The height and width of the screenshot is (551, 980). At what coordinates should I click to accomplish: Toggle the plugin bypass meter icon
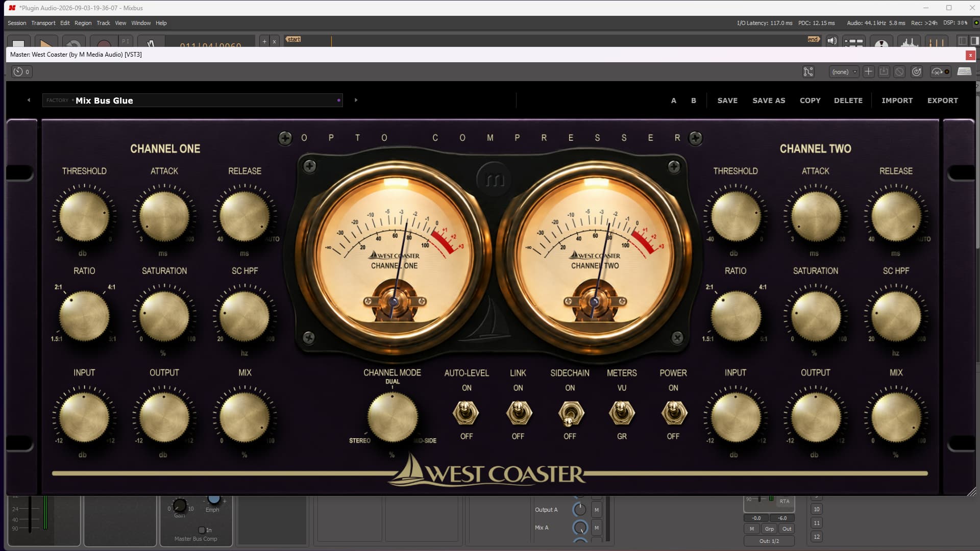point(940,72)
